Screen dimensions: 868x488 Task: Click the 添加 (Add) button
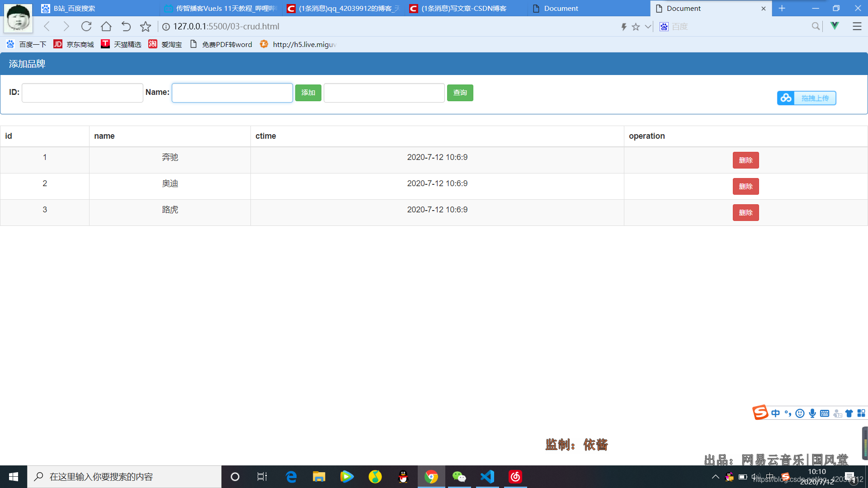(x=308, y=93)
